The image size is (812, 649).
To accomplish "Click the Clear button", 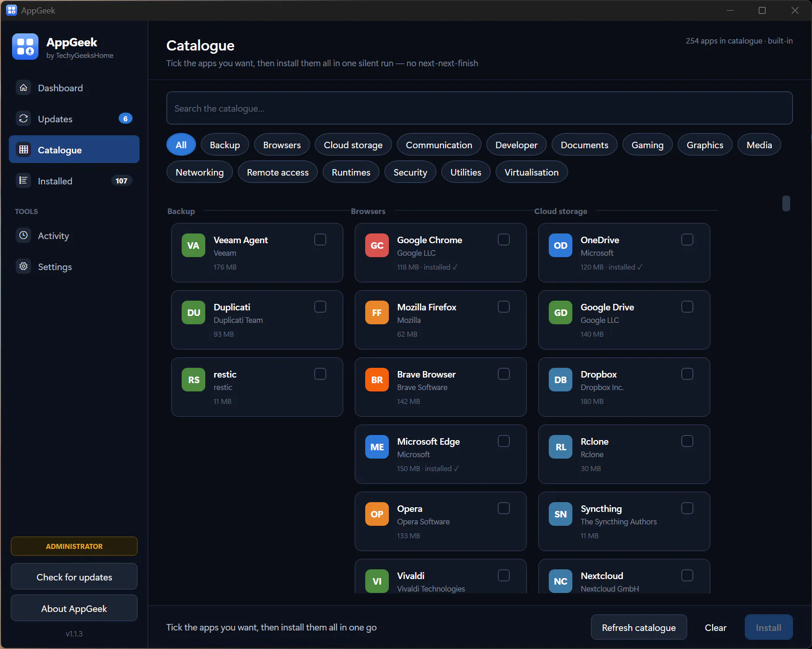I will click(x=716, y=627).
